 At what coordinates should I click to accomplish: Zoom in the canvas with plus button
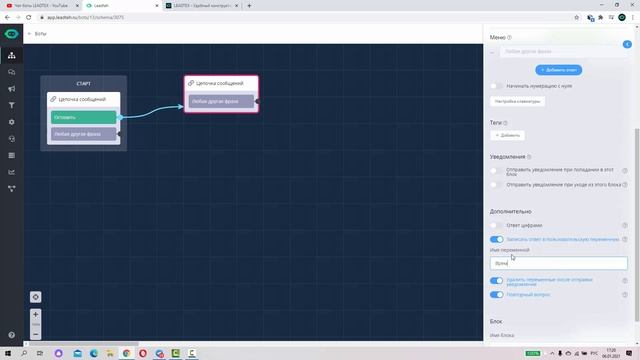coord(36,314)
